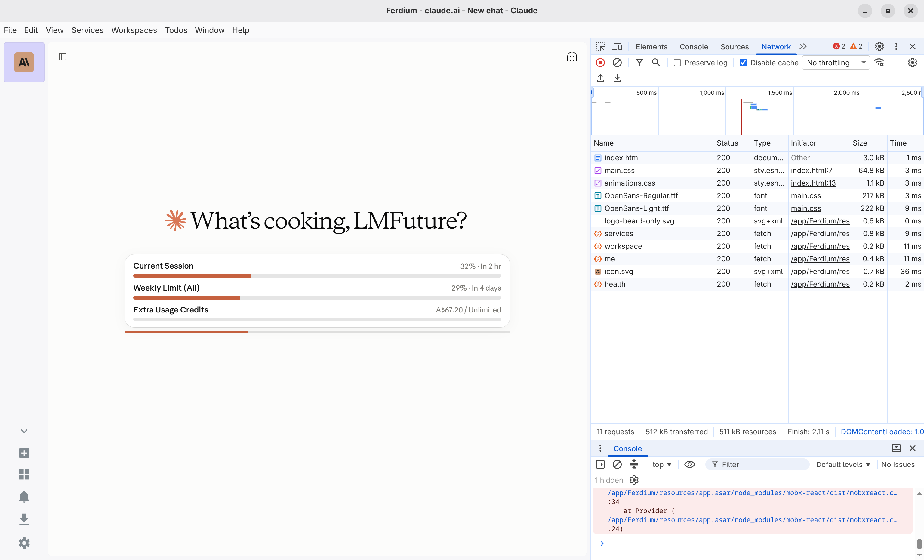Open the workspaces grid icon

pos(24,475)
